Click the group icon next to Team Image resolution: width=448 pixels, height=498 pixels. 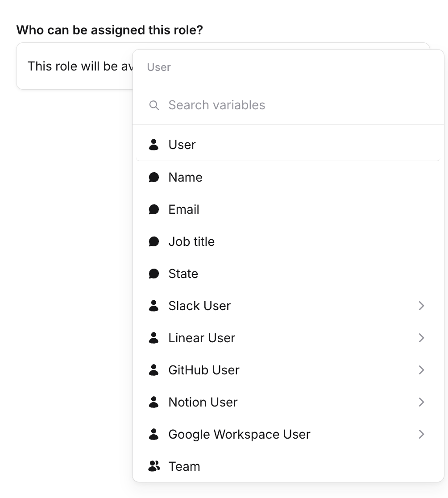(153, 466)
